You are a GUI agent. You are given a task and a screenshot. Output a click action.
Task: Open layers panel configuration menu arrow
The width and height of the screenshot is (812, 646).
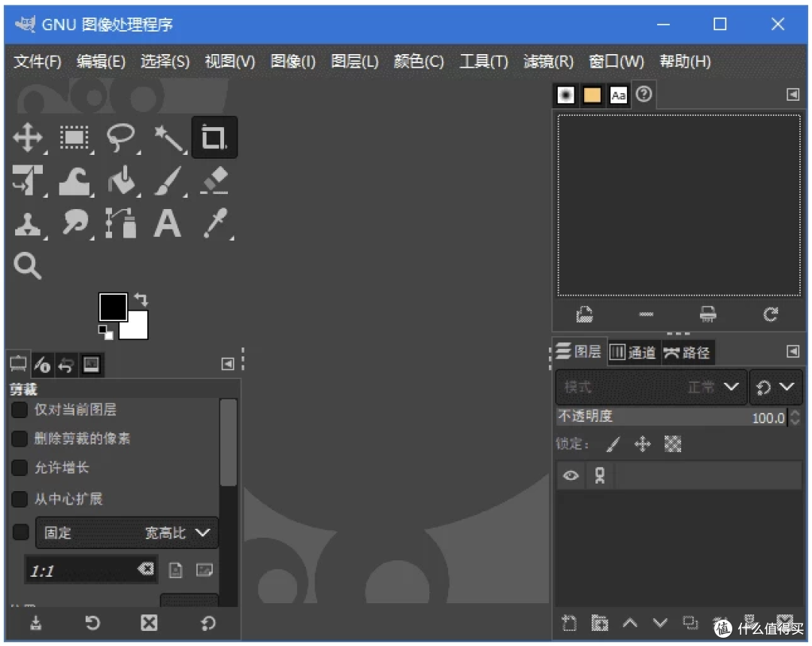pos(793,352)
